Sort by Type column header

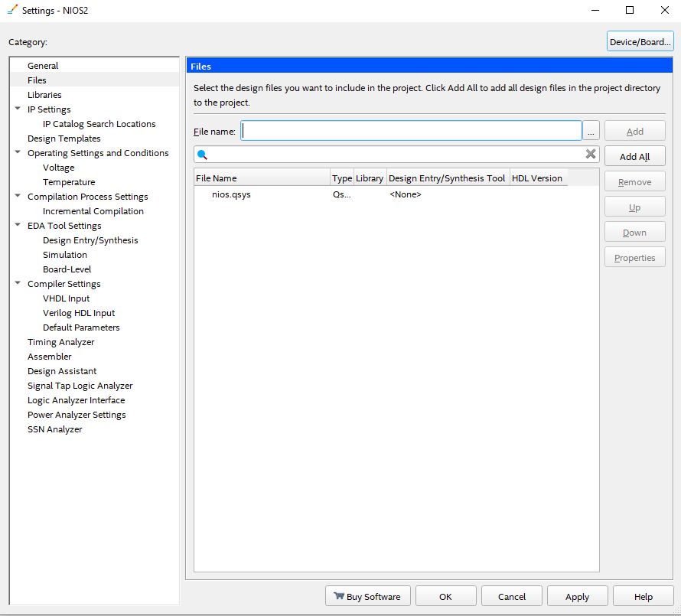(342, 178)
